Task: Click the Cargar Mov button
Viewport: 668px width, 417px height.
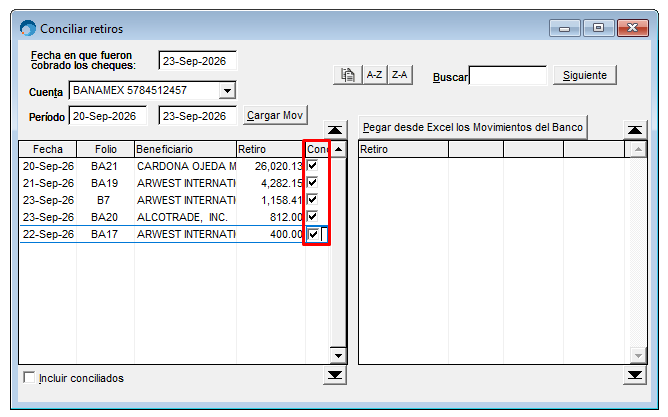Action: [x=275, y=115]
